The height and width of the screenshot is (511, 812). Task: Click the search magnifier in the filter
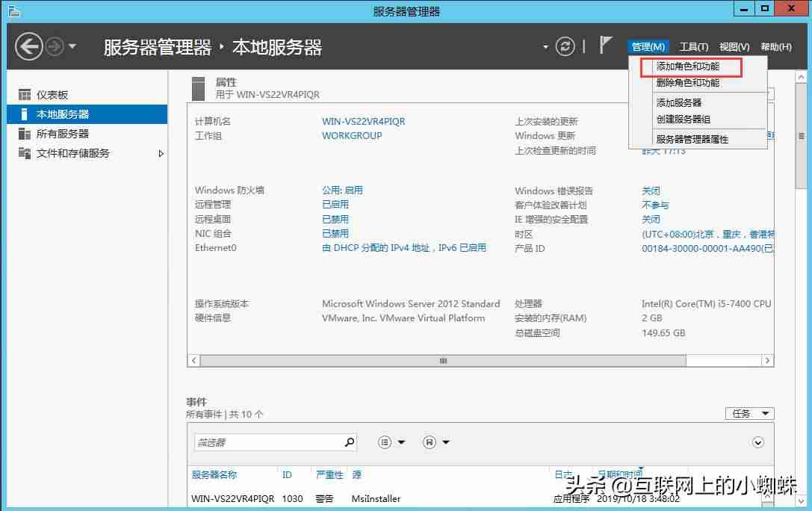[350, 442]
